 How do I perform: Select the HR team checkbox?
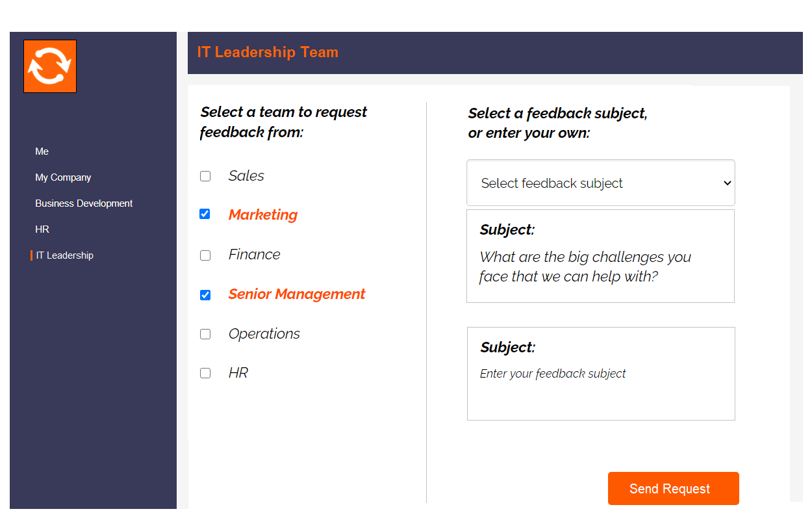tap(205, 373)
